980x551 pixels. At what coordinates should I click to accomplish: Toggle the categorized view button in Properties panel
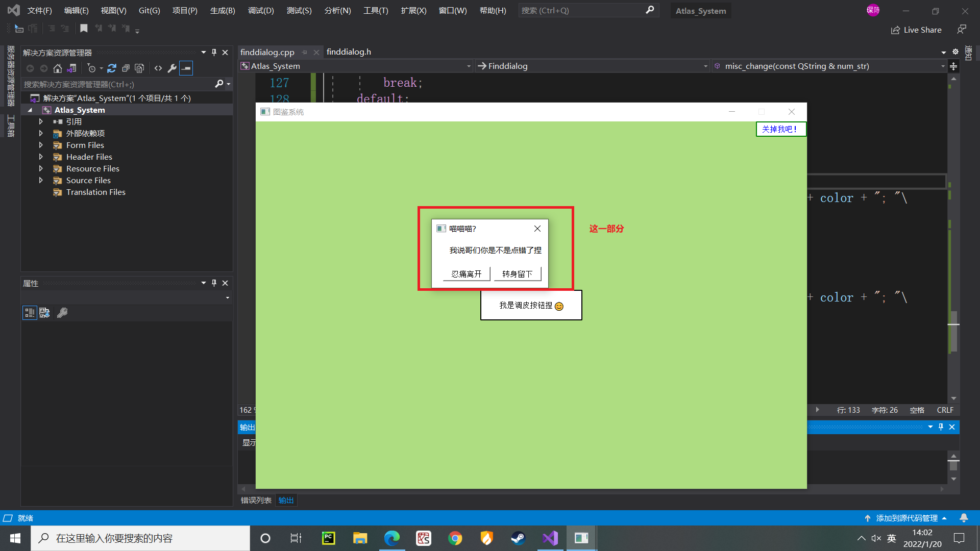pyautogui.click(x=30, y=313)
